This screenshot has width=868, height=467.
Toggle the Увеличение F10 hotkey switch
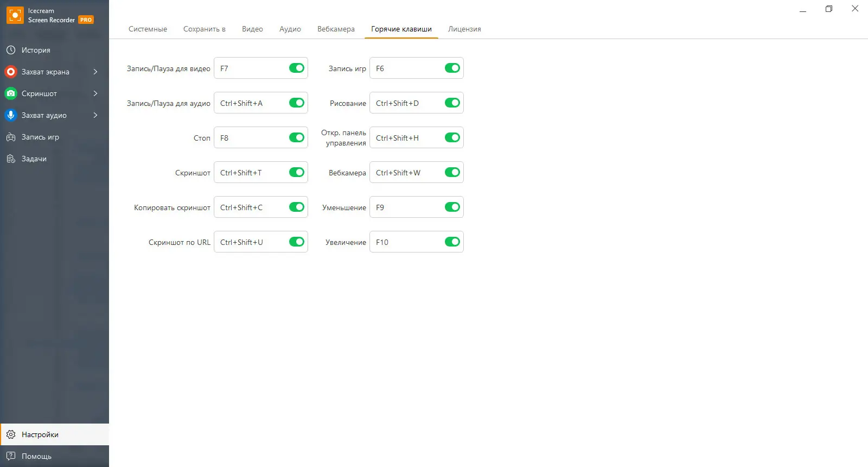(x=452, y=242)
